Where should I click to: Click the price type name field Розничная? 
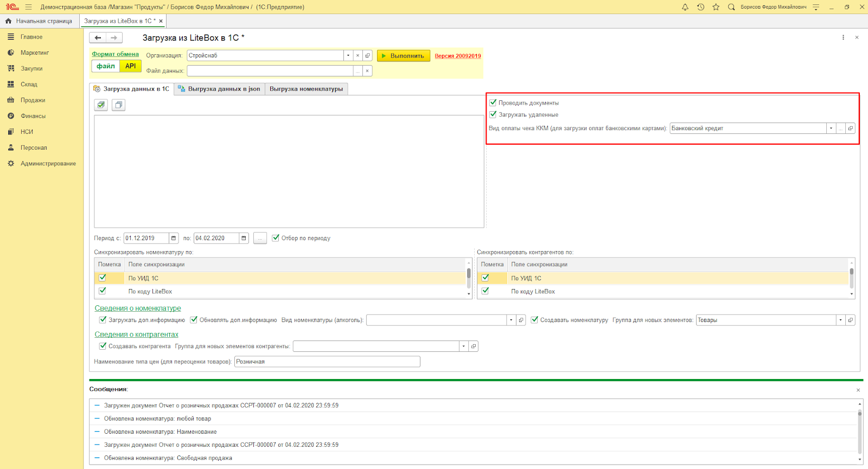(x=327, y=362)
